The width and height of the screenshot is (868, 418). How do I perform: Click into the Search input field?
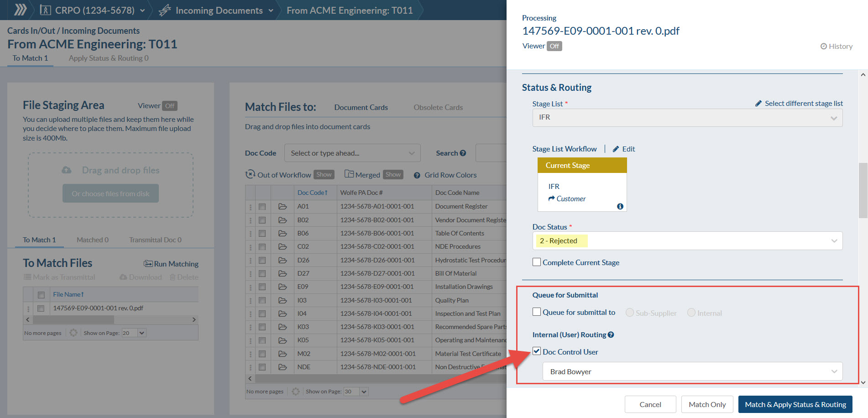[x=491, y=153]
